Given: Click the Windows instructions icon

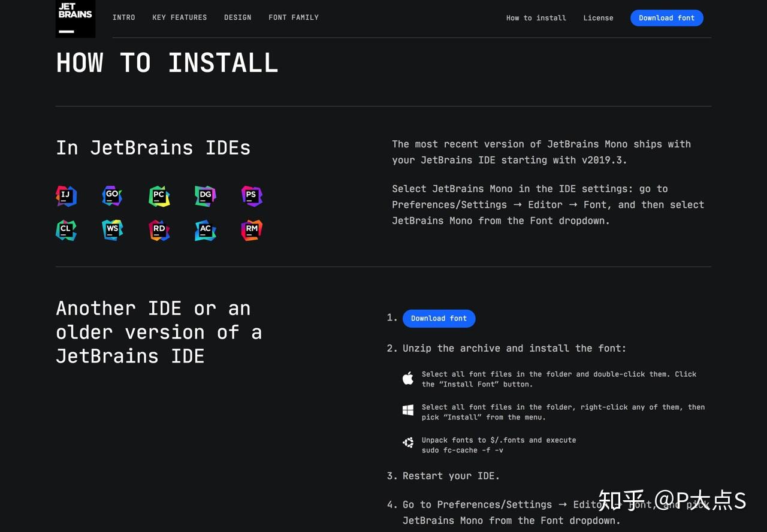Looking at the screenshot, I should [408, 410].
